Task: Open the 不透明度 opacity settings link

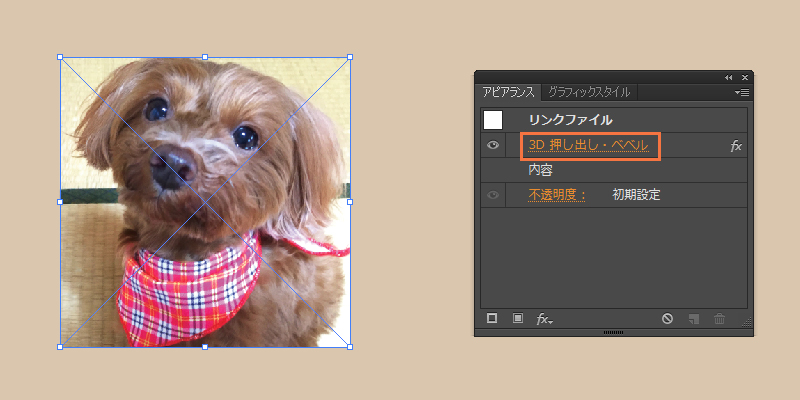Action: pos(557,195)
